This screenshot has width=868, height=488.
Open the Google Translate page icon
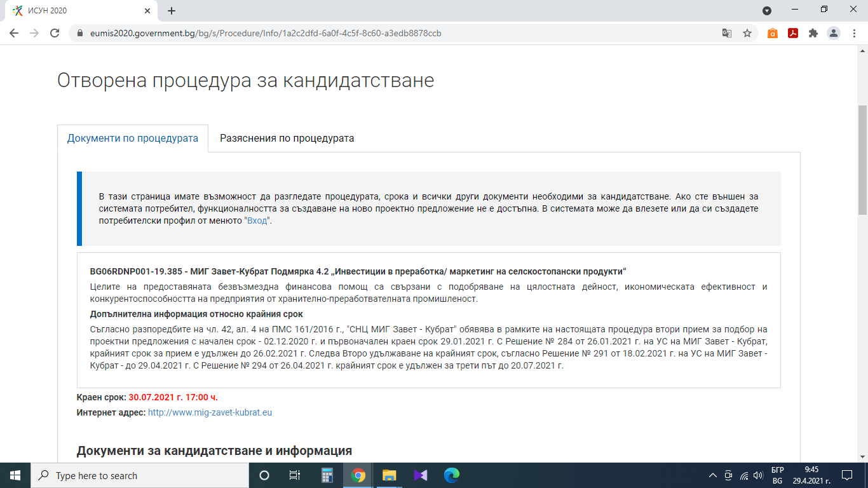727,33
